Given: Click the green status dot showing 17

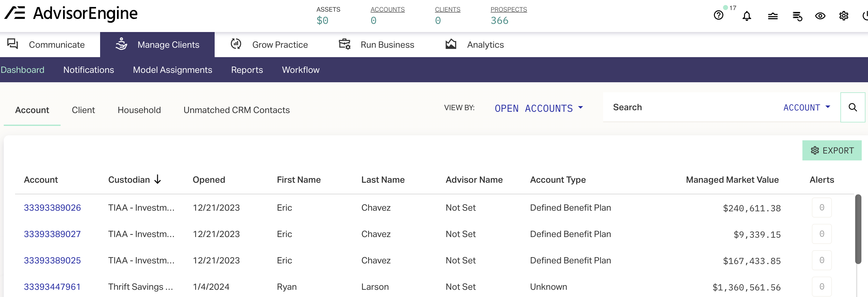Looking at the screenshot, I should coord(726,7).
